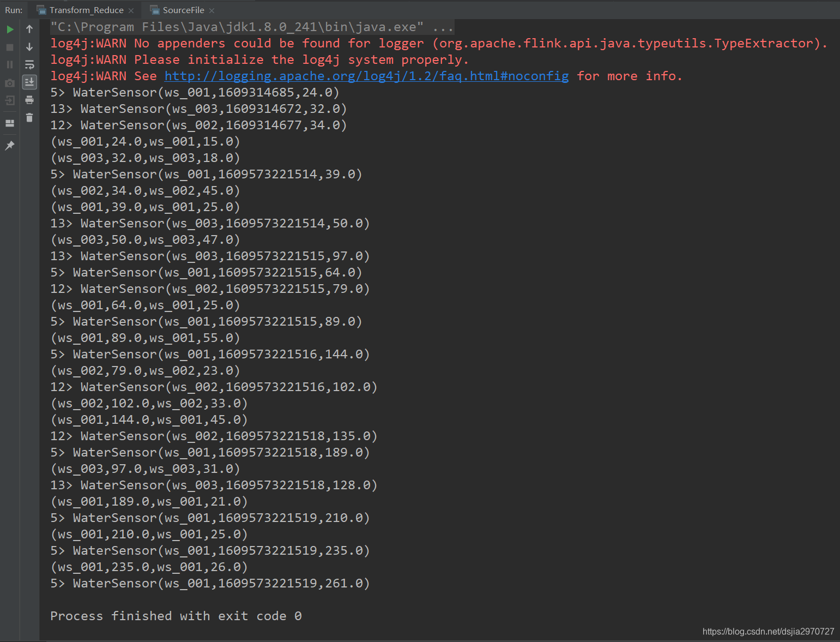Click line 'WaterSensor(ws_003,1609573221518,128.0)'
This screenshot has width=840, height=642.
[x=214, y=485]
